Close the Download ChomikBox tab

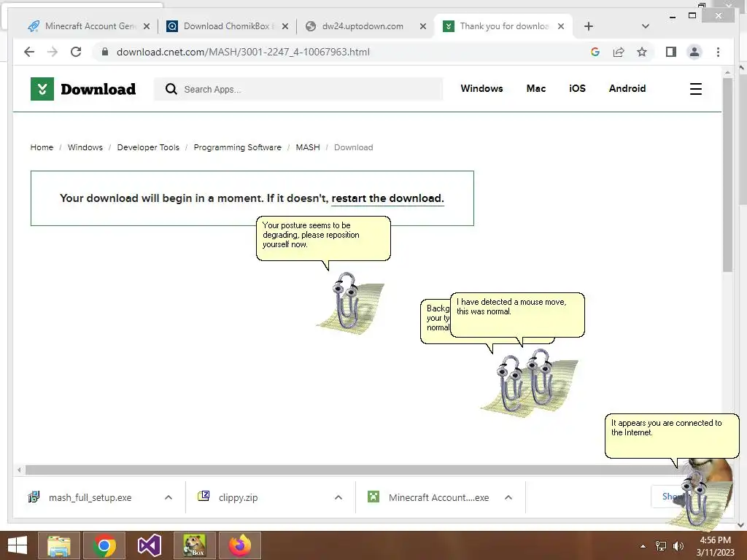285,26
